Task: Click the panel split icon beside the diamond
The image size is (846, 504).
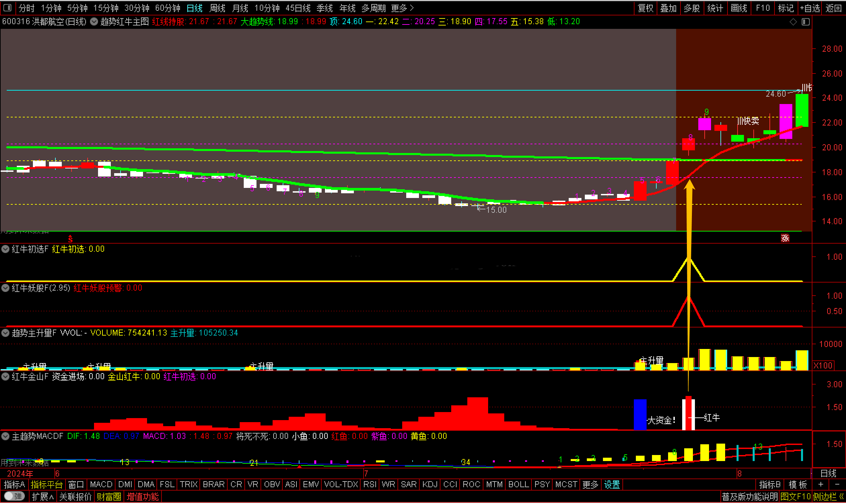Action: coord(806,22)
